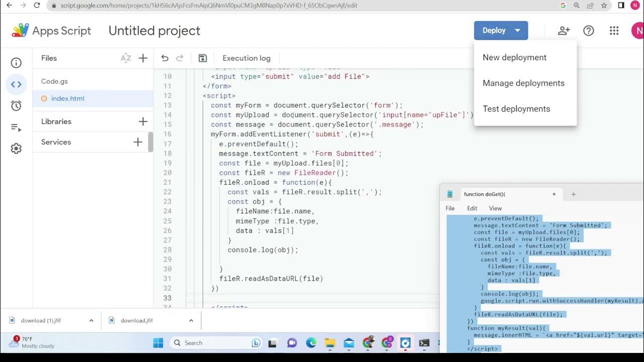This screenshot has width=644, height=362.
Task: Add a library with plus button
Action: pos(143,122)
